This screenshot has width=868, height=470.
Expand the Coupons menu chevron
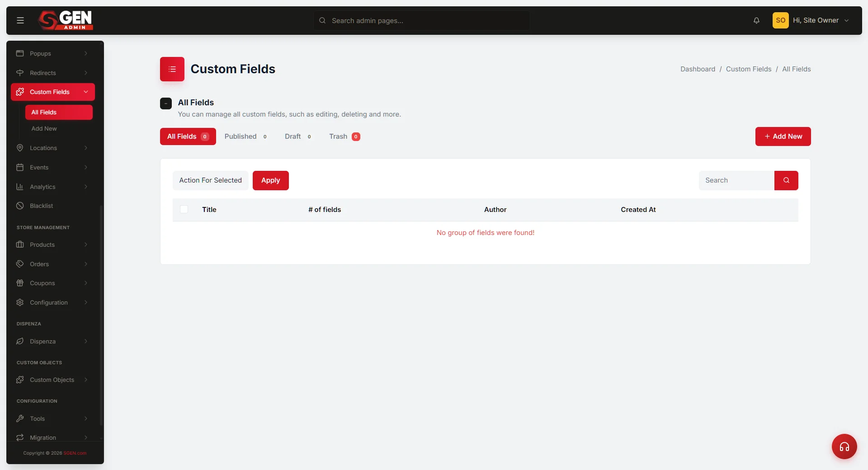tap(86, 283)
